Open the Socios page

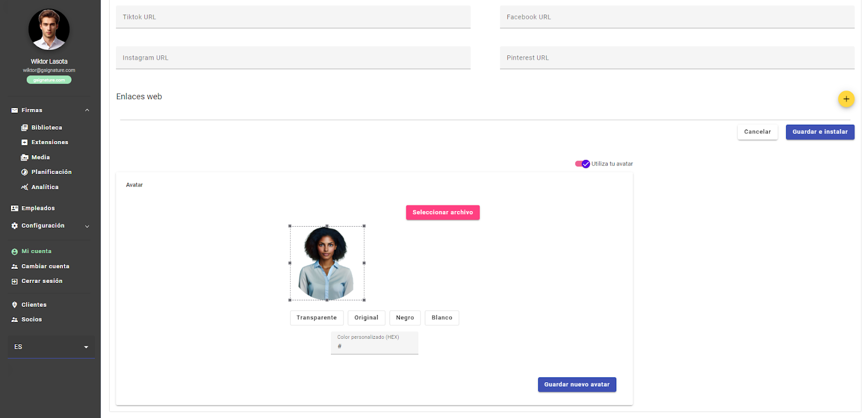click(x=31, y=319)
